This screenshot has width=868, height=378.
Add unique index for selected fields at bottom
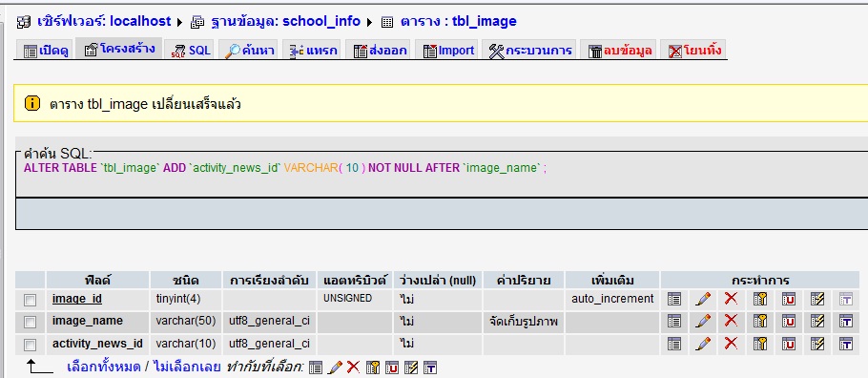tap(392, 367)
